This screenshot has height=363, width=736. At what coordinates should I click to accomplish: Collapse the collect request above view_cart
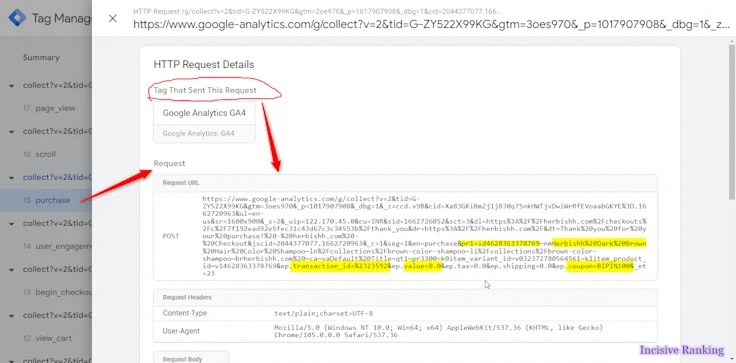(11, 316)
